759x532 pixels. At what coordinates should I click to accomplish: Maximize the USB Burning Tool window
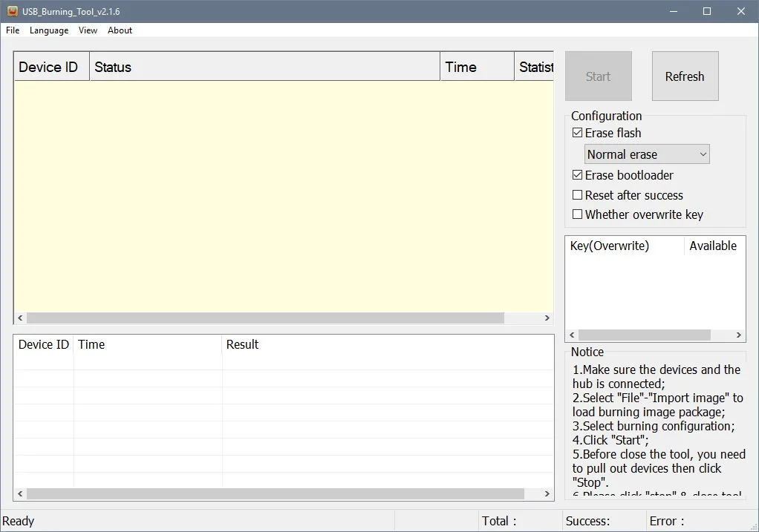coord(707,11)
